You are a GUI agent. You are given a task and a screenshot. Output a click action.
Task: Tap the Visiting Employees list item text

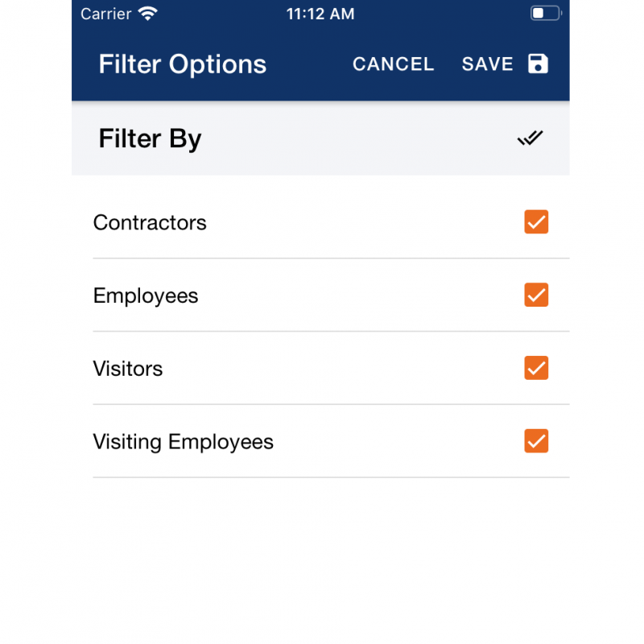(x=184, y=442)
